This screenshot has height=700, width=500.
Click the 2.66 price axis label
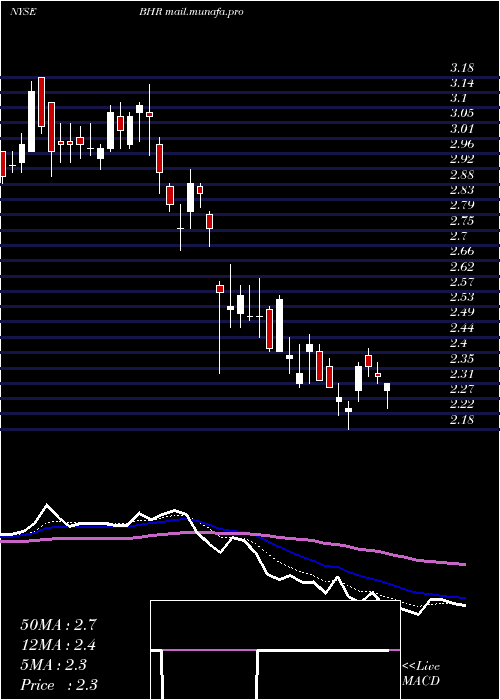[462, 251]
